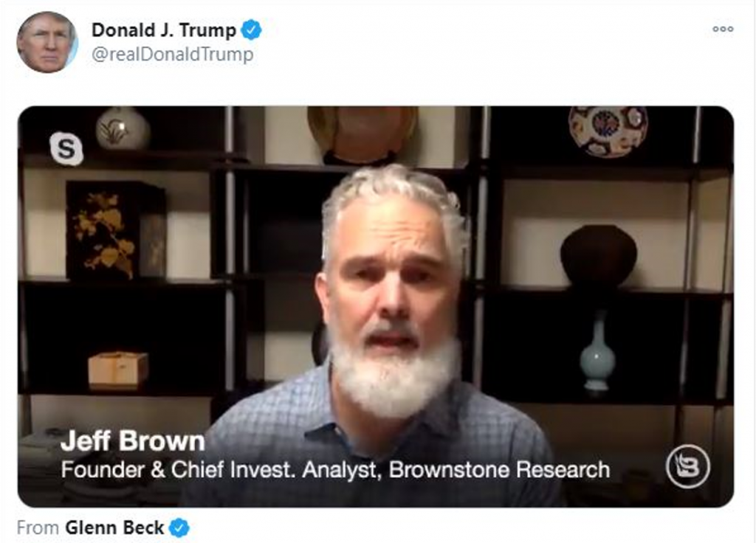Click the white round vase near Skype logo
This screenshot has height=543, width=756.
[123, 128]
